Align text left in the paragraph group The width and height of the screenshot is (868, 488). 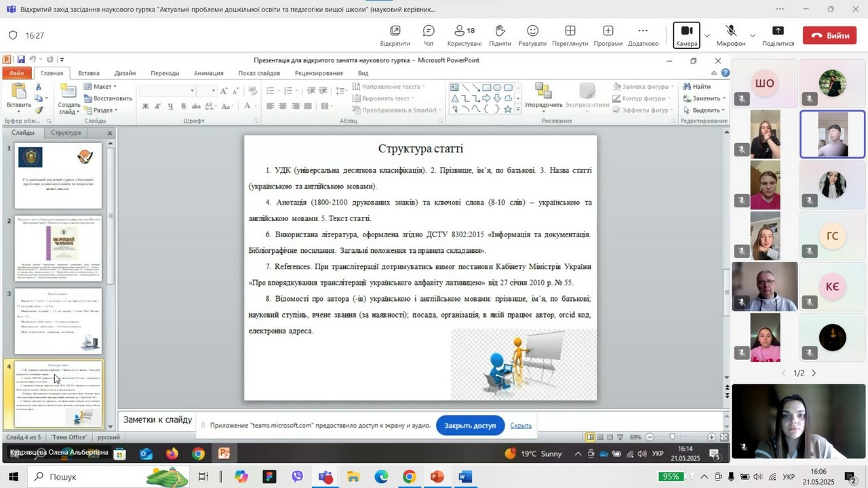tap(271, 106)
